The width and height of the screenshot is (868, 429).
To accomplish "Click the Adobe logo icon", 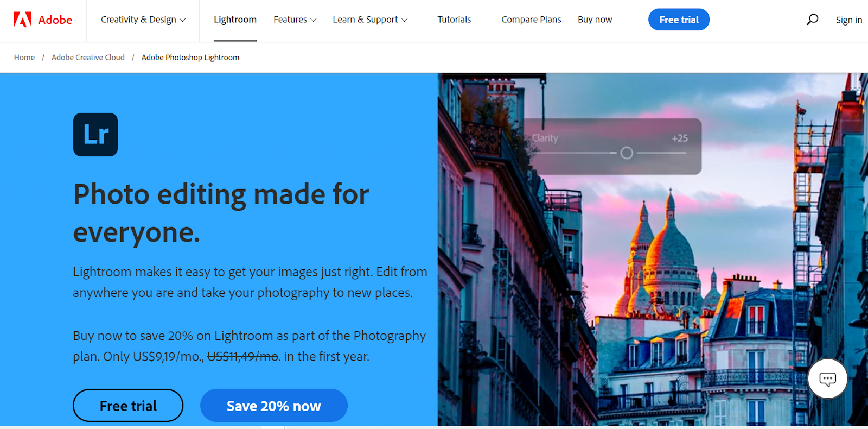I will click(23, 20).
